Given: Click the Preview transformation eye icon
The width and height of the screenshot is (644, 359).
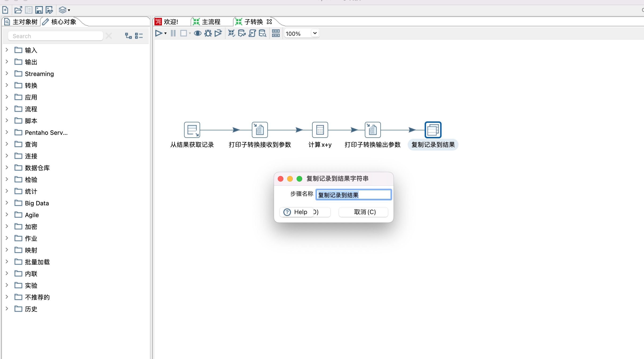Looking at the screenshot, I should [x=197, y=33].
